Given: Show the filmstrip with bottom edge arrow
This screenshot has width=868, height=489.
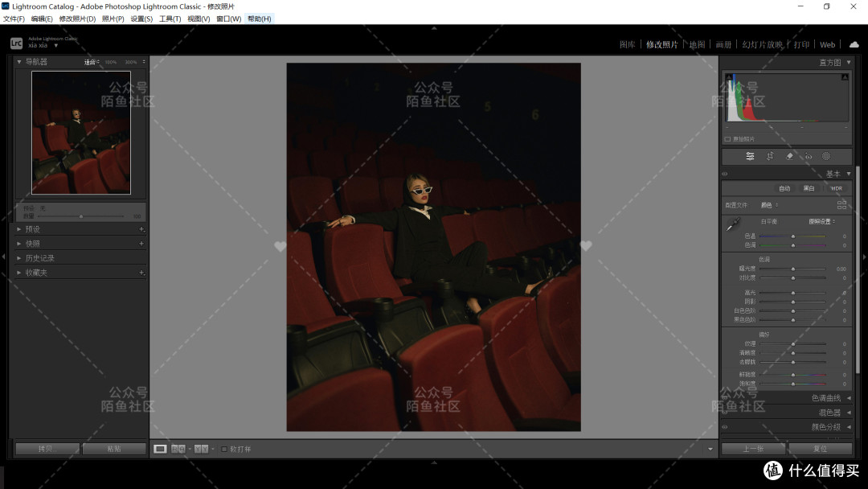Looking at the screenshot, I should pos(434,462).
